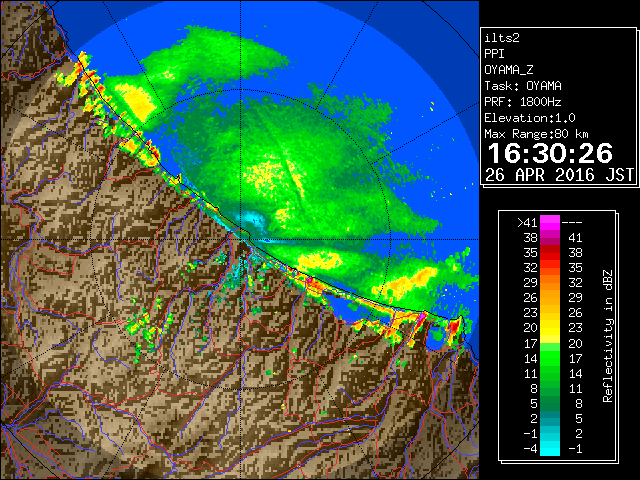
Task: Click the radar center at crosshair intersection
Action: [241, 239]
